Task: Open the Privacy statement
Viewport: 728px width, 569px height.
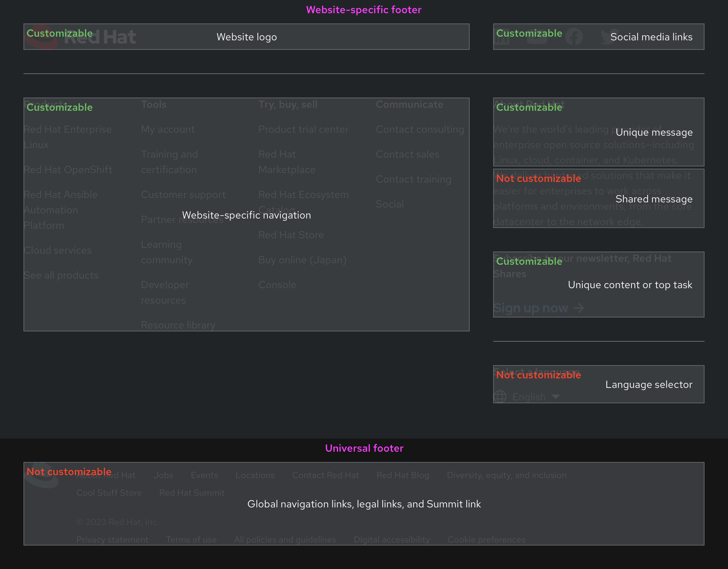Action: [112, 539]
